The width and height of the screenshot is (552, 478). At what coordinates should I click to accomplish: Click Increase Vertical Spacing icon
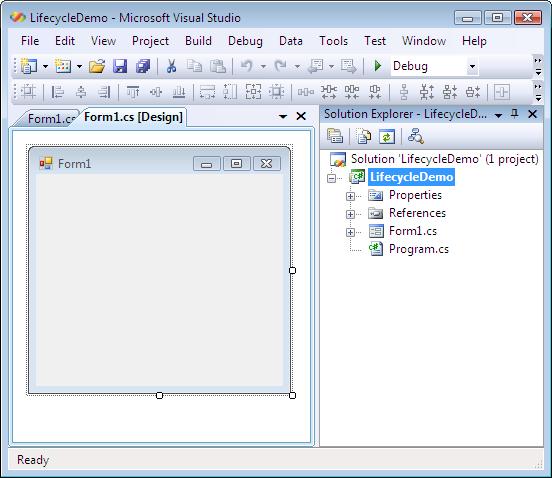pos(427,92)
